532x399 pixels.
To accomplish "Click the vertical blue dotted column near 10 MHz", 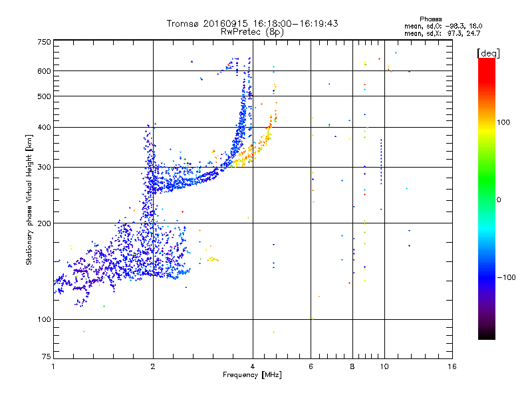I will (x=381, y=162).
